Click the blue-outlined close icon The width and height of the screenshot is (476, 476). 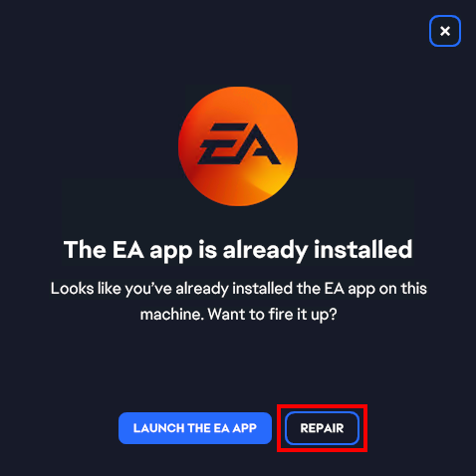tap(445, 31)
